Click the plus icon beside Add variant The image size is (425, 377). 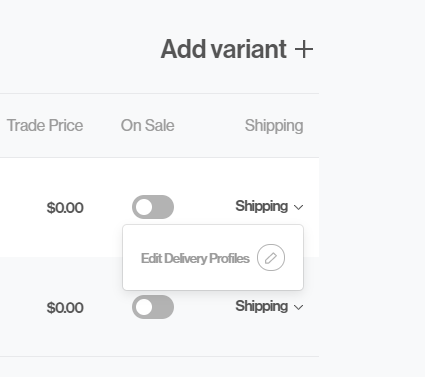[x=304, y=50]
